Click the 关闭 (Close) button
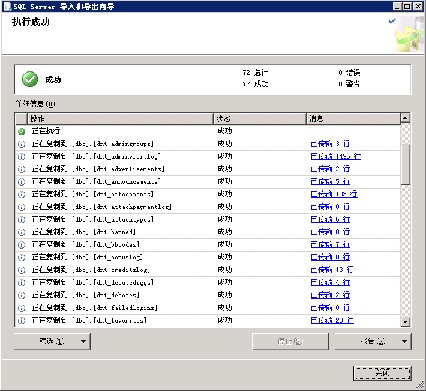This screenshot has height=391, width=426. [x=382, y=373]
